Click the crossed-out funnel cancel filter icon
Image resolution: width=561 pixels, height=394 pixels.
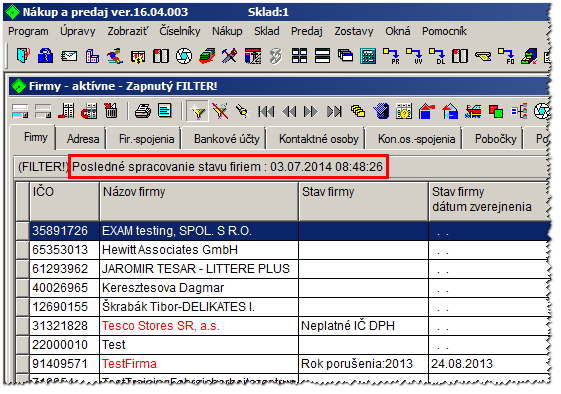click(220, 111)
